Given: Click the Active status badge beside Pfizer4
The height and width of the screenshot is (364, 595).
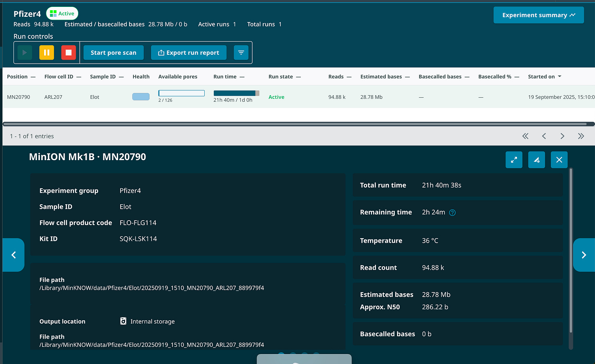Looking at the screenshot, I should pyautogui.click(x=62, y=13).
